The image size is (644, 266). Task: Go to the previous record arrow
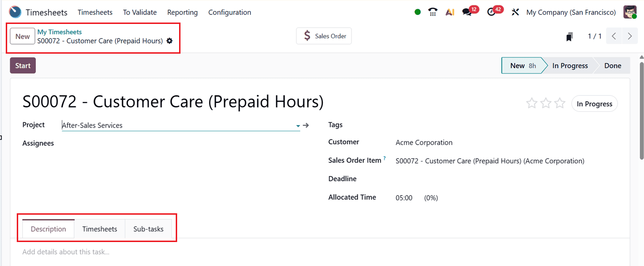coord(614,36)
